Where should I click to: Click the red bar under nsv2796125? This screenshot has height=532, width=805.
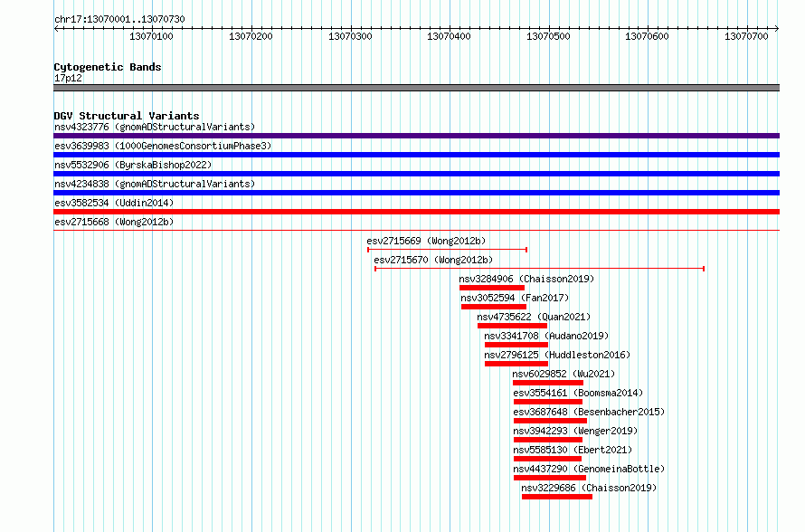point(516,364)
